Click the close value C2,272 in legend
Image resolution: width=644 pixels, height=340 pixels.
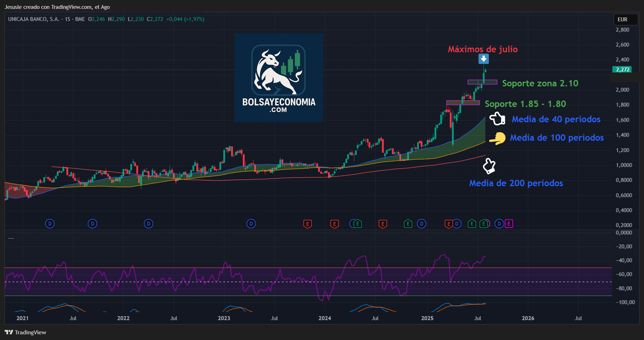155,19
